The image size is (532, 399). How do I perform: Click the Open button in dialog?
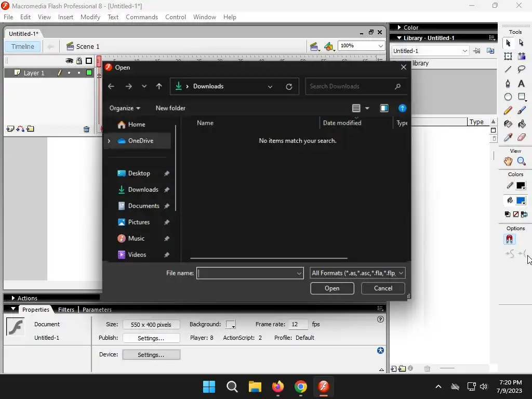pos(332,288)
